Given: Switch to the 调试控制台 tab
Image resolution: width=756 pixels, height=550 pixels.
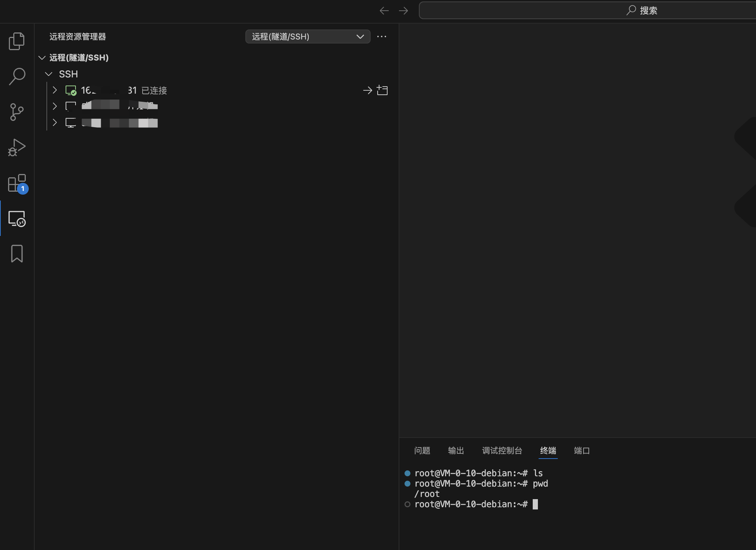Looking at the screenshot, I should pyautogui.click(x=502, y=450).
